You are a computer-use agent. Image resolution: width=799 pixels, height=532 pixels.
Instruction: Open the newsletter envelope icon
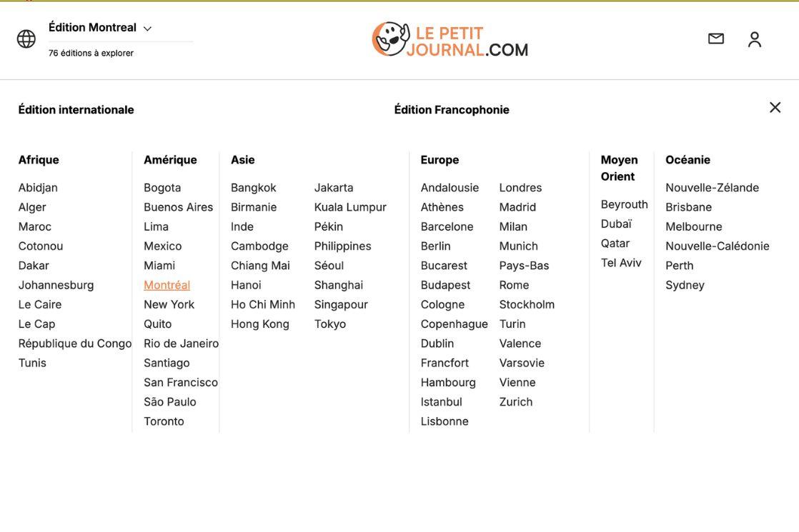pos(715,39)
